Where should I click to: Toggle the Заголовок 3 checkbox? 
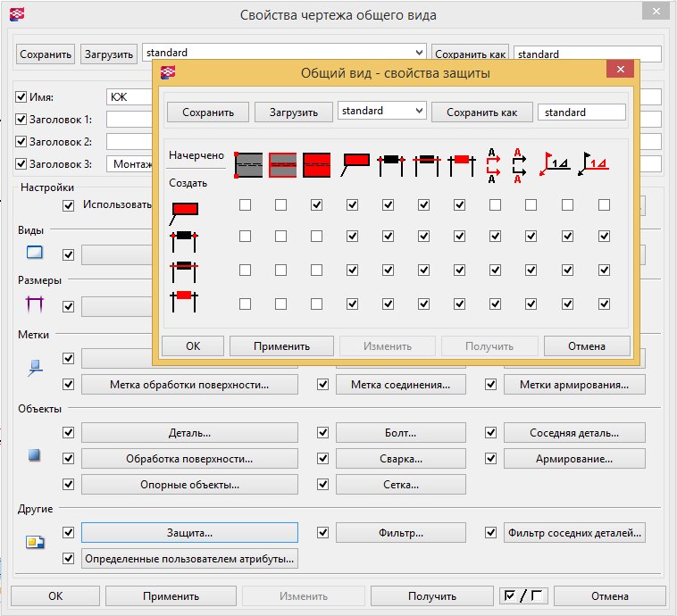pos(22,164)
